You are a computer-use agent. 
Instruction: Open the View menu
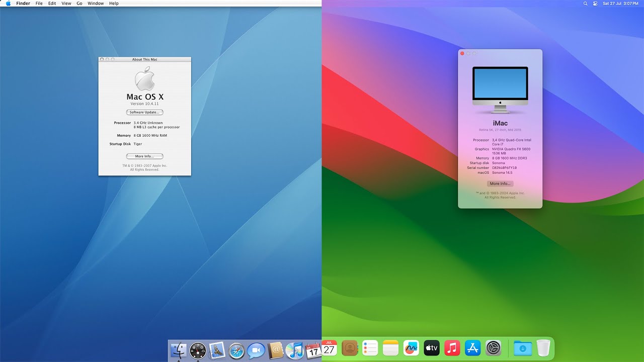tap(66, 3)
